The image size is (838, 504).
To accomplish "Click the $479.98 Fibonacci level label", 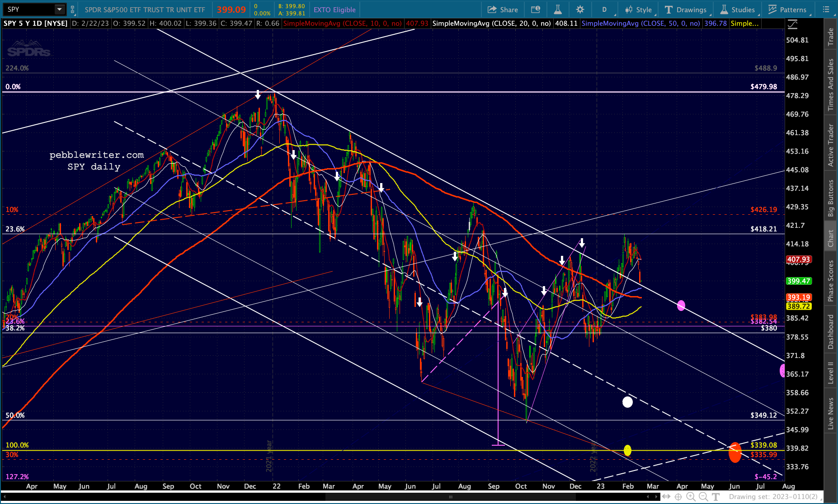I will tap(763, 87).
